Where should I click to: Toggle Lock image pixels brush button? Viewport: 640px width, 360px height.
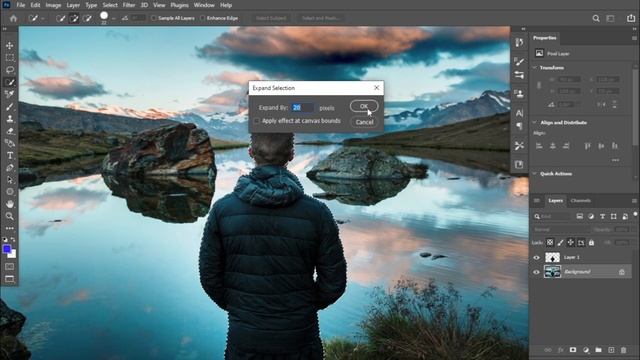[560, 242]
